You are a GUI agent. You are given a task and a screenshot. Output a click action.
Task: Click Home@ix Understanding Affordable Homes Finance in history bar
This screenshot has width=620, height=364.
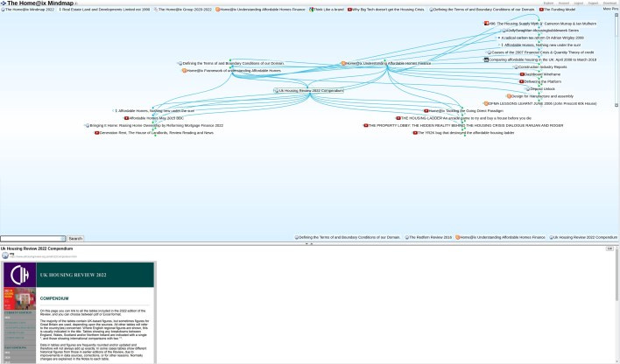click(x=500, y=237)
